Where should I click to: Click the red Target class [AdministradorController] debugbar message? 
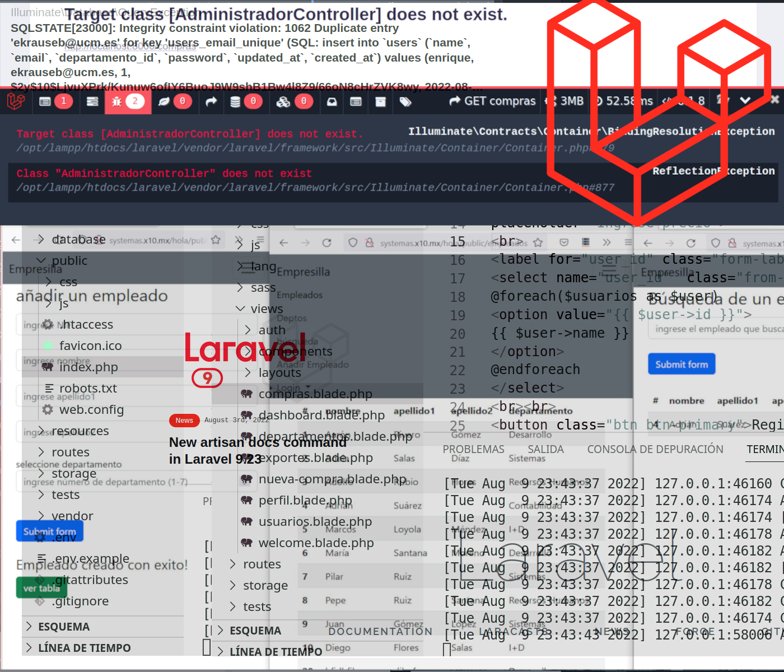click(190, 134)
